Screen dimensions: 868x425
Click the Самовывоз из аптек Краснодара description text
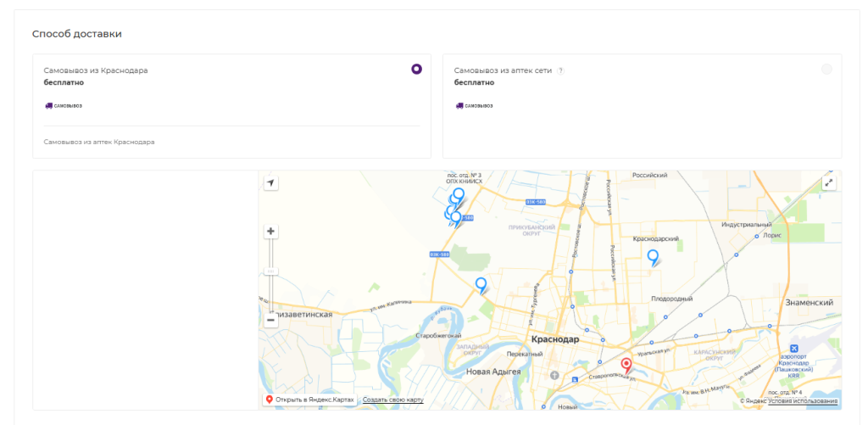click(99, 142)
